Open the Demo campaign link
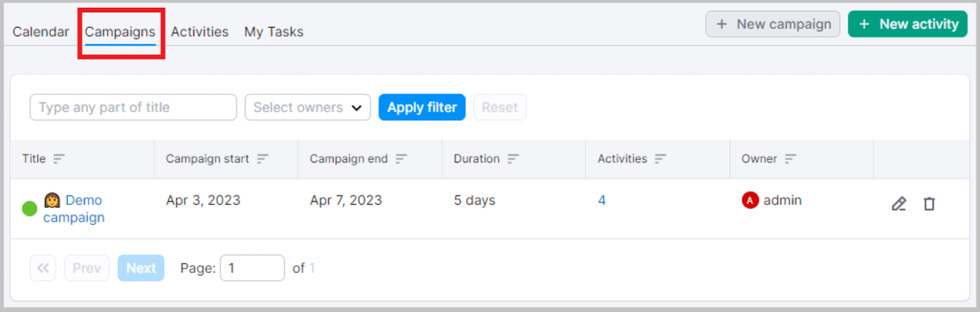Screen dimensions: 980x312 [73, 209]
